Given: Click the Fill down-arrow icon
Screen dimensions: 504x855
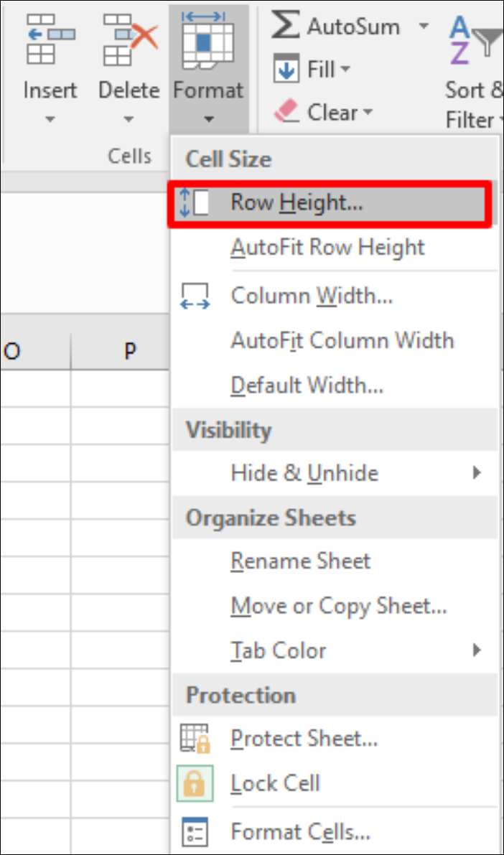Looking at the screenshot, I should [286, 70].
